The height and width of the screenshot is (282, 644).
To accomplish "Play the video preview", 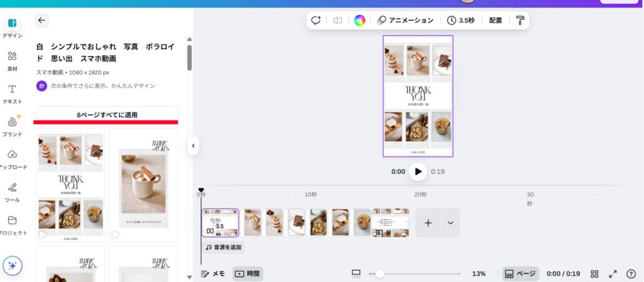I will (418, 171).
